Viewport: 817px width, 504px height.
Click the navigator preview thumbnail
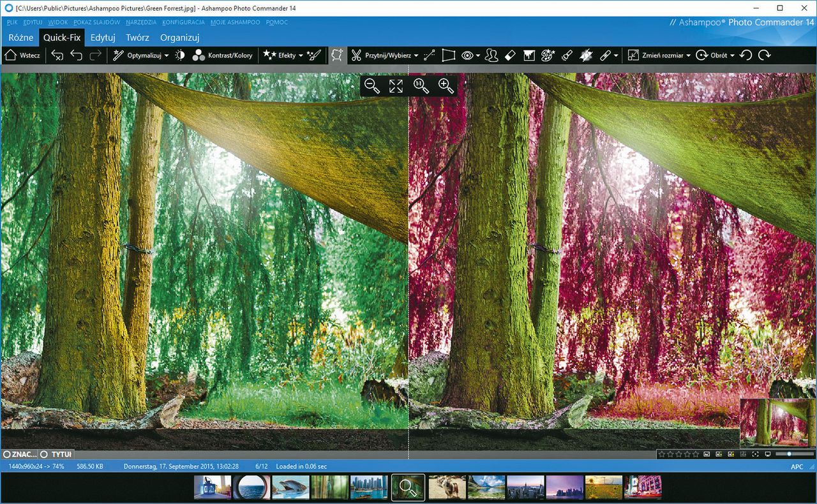[777, 422]
